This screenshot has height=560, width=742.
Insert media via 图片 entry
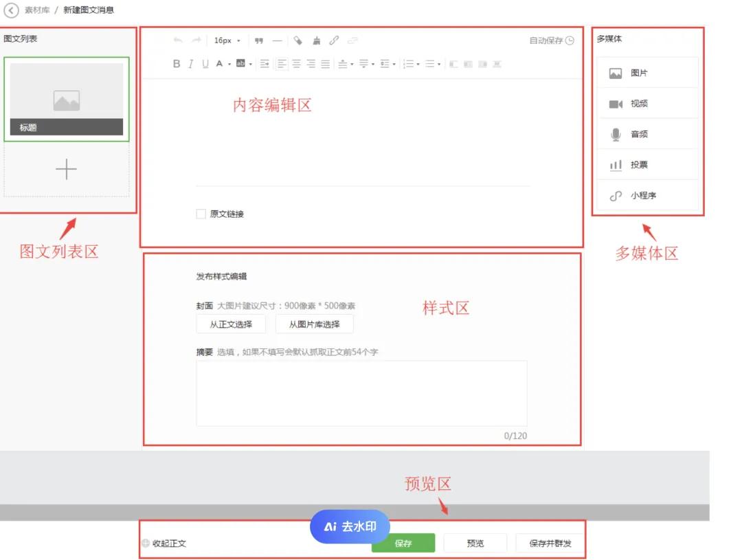647,73
